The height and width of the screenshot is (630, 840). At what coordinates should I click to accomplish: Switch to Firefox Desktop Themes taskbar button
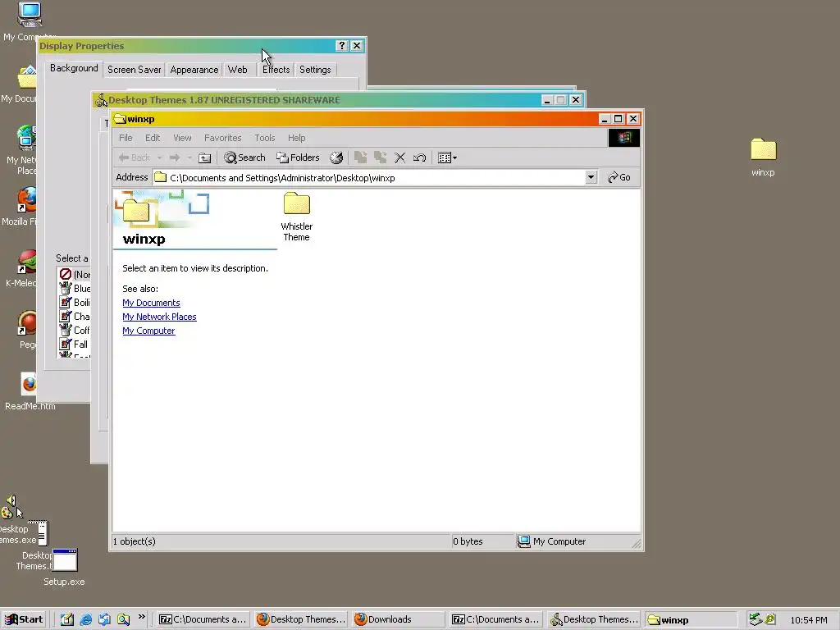(300, 619)
